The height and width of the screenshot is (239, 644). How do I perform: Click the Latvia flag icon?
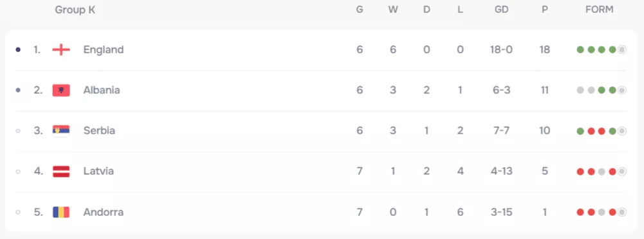click(61, 172)
